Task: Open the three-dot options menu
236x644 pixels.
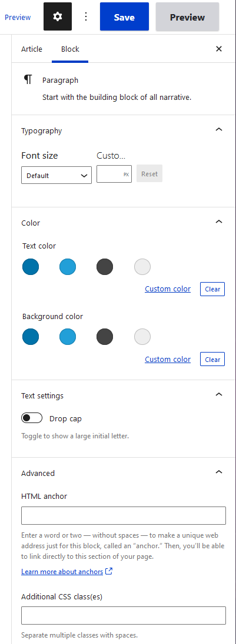Action: pos(85,17)
